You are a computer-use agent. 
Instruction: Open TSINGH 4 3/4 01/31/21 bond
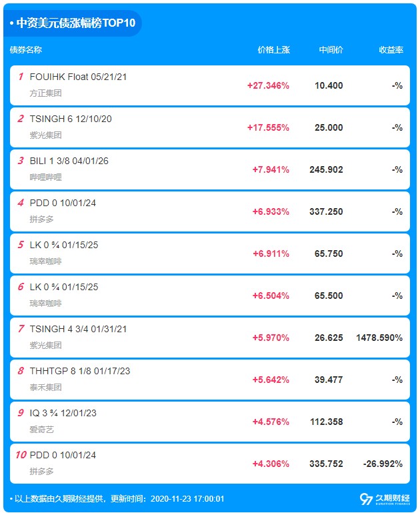pos(78,329)
